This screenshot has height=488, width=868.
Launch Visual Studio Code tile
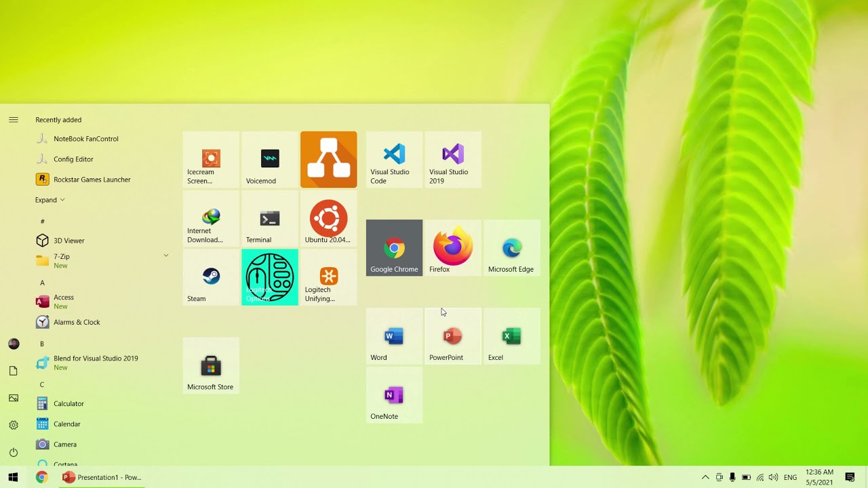click(x=394, y=159)
